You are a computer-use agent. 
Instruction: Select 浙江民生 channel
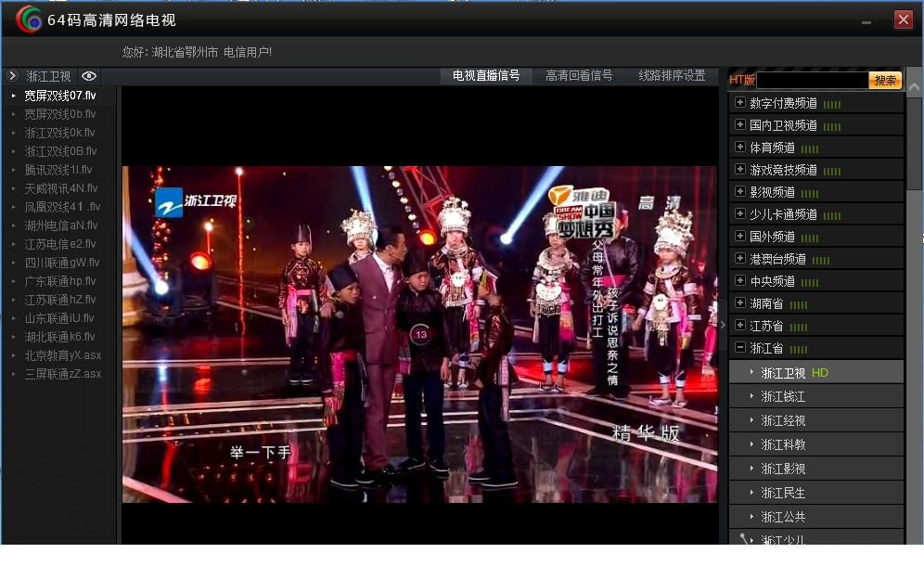(x=816, y=493)
